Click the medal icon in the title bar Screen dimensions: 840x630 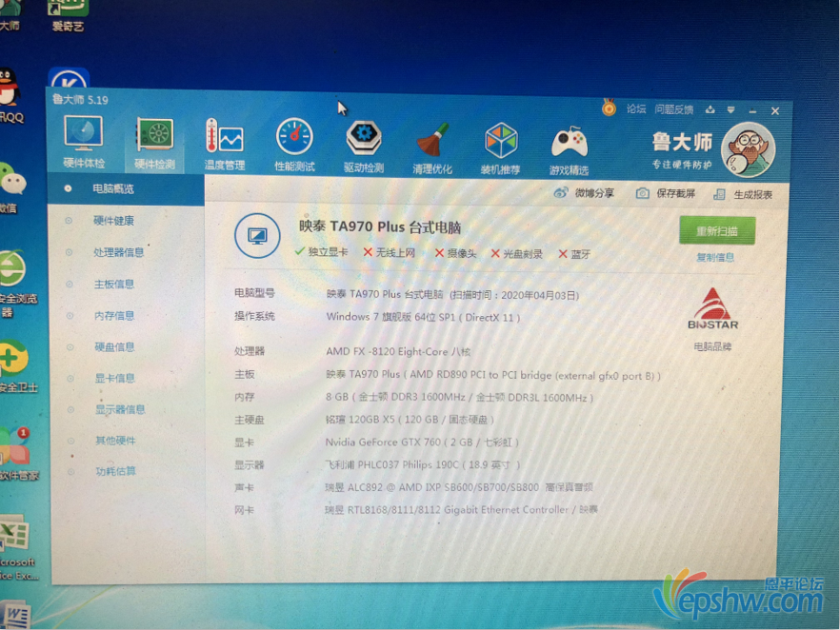click(x=609, y=108)
